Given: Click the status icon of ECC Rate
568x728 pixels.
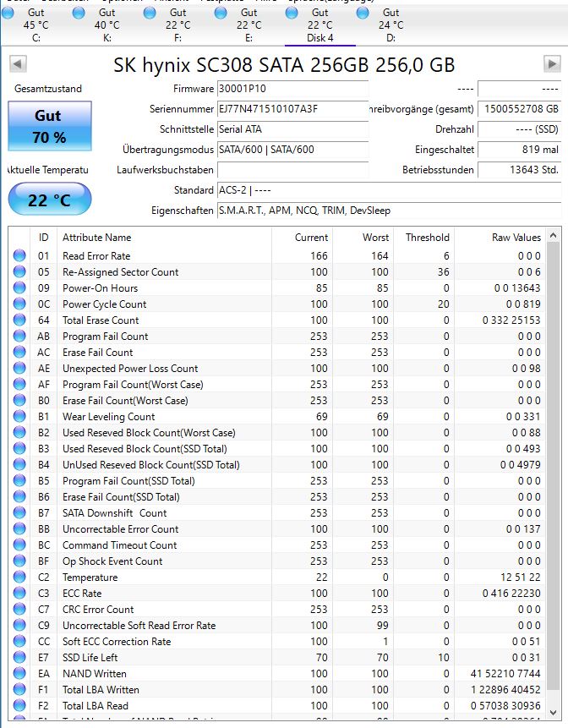Looking at the screenshot, I should point(19,593).
